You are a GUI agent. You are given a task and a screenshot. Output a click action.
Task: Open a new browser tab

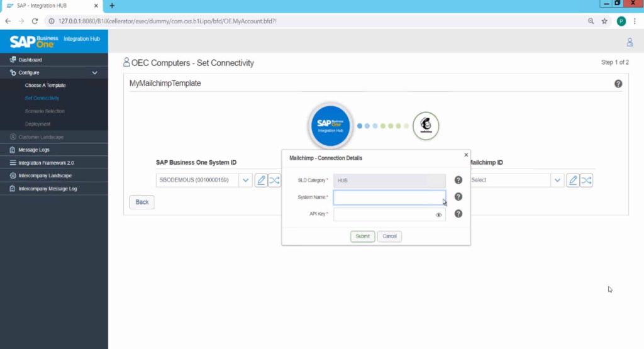point(112,6)
